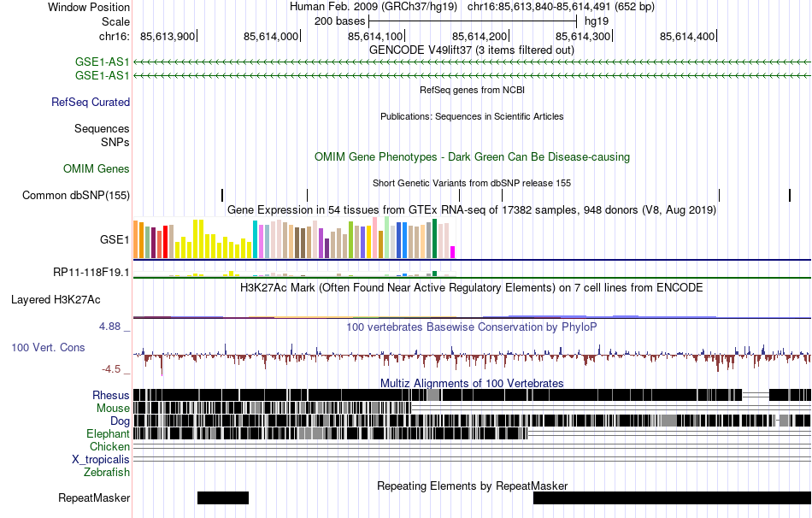Open the second GSE1-AS1 gene label
Image resolution: width=812 pixels, height=518 pixels.
click(x=102, y=75)
